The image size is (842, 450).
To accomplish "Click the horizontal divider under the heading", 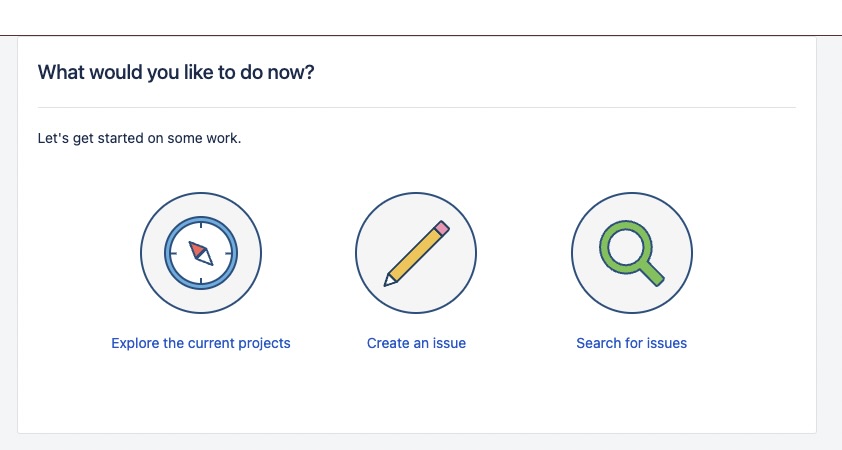I will 416,107.
